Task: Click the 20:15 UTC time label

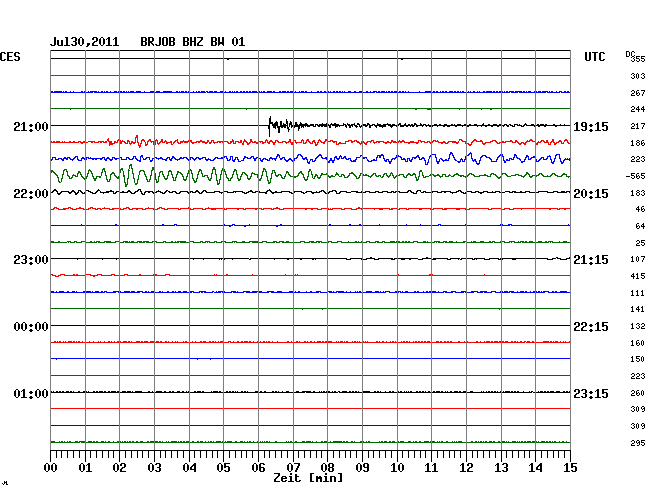Action: click(591, 194)
